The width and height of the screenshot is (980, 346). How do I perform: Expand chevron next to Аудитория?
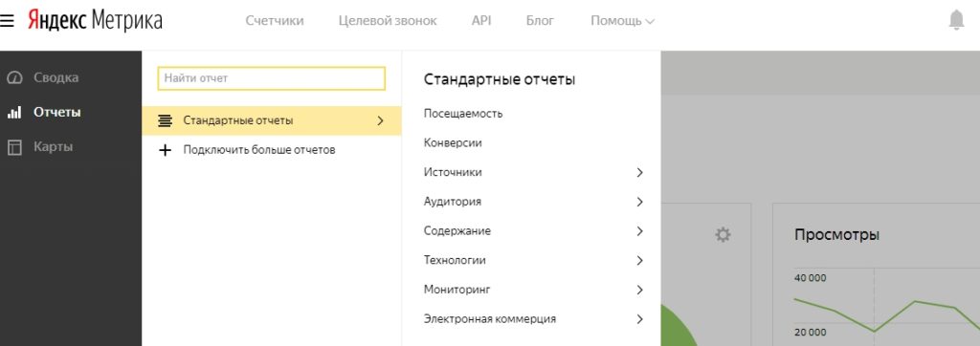[x=639, y=202]
